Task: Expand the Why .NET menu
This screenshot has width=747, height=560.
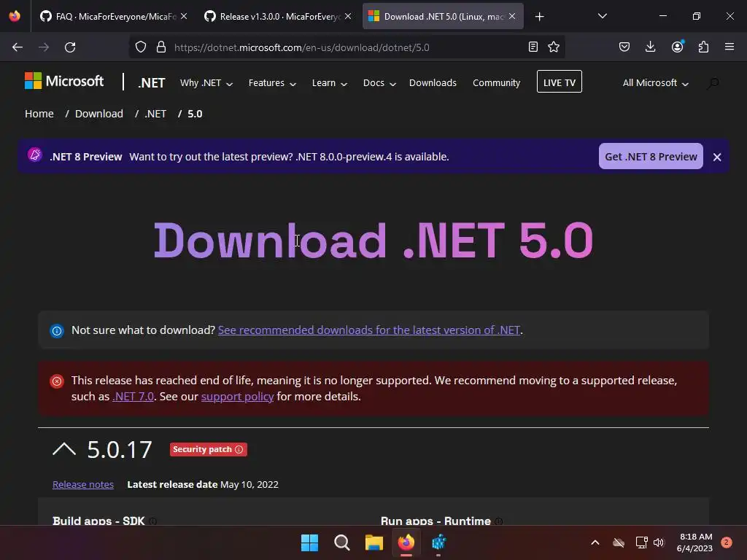Action: point(206,83)
